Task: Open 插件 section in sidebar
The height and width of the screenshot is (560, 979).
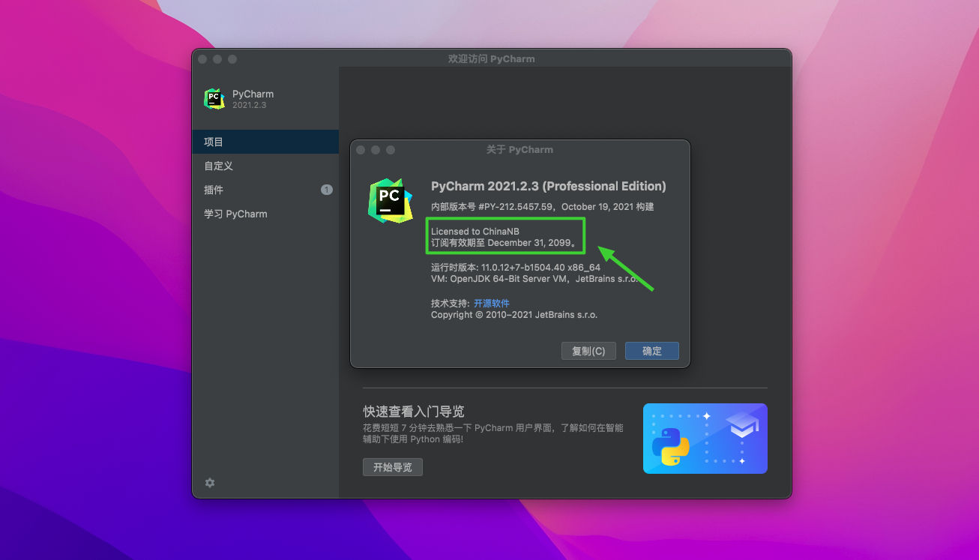Action: coord(265,190)
